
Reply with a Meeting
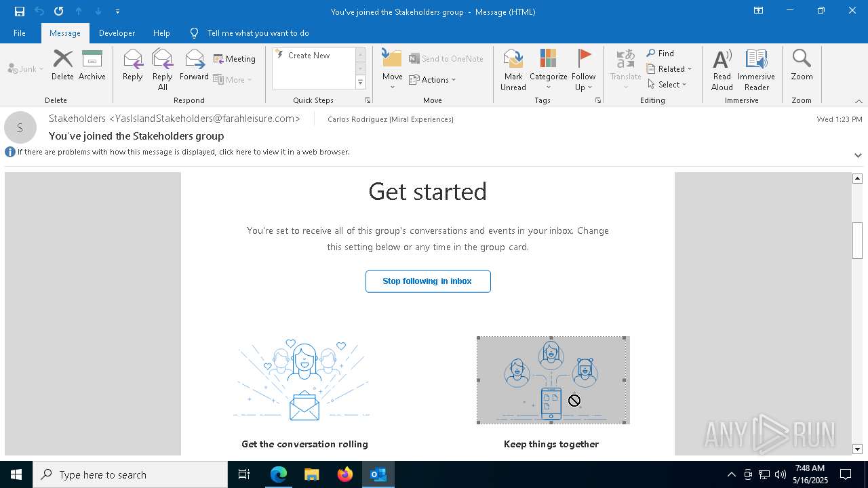(x=235, y=59)
